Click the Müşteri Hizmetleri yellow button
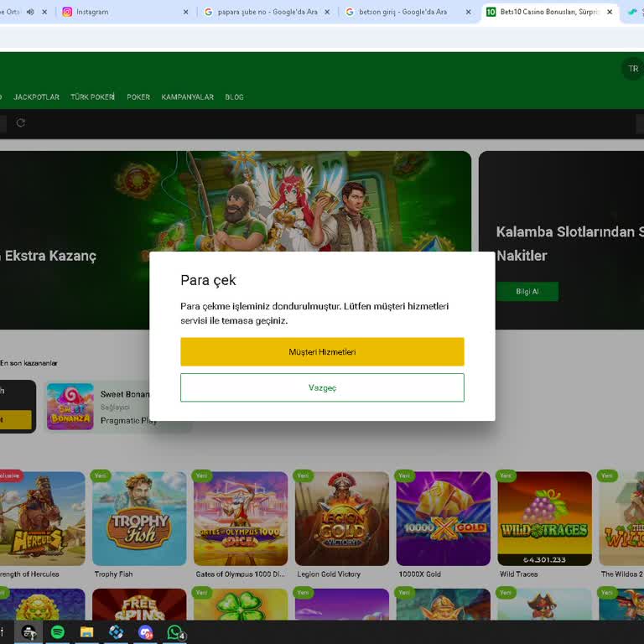 coord(322,351)
